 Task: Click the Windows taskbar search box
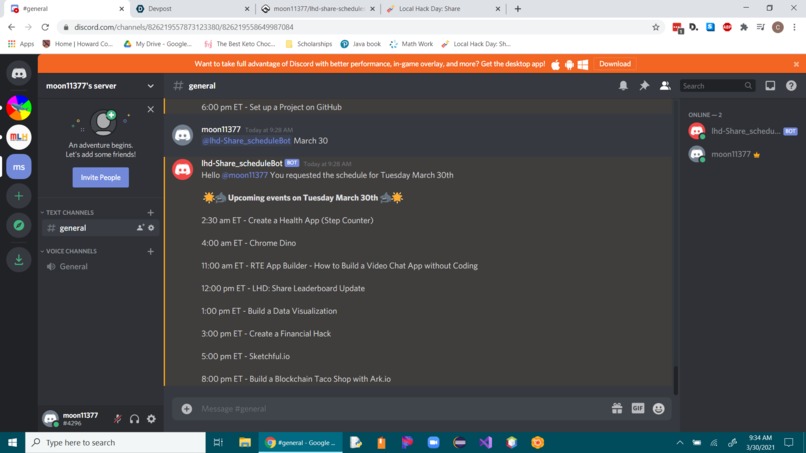pos(115,443)
